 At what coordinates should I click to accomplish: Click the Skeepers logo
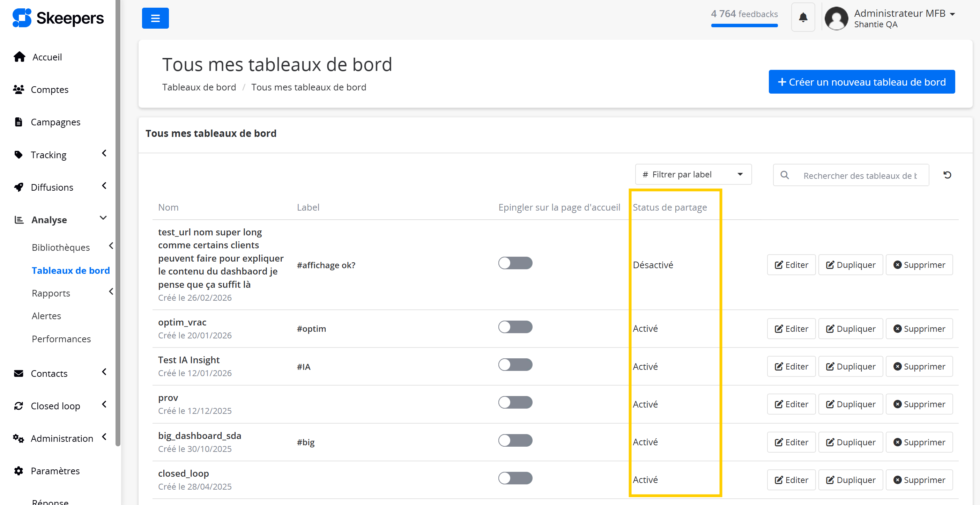[58, 18]
